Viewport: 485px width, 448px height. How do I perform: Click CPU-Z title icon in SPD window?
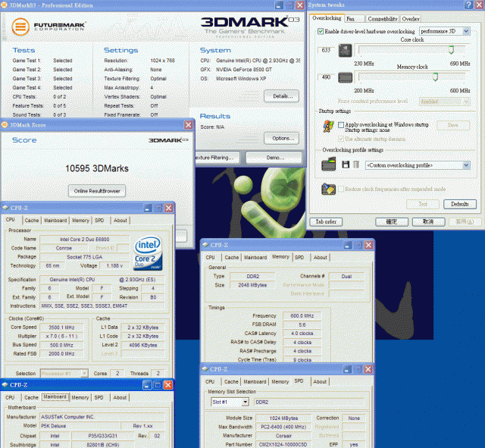[205, 369]
